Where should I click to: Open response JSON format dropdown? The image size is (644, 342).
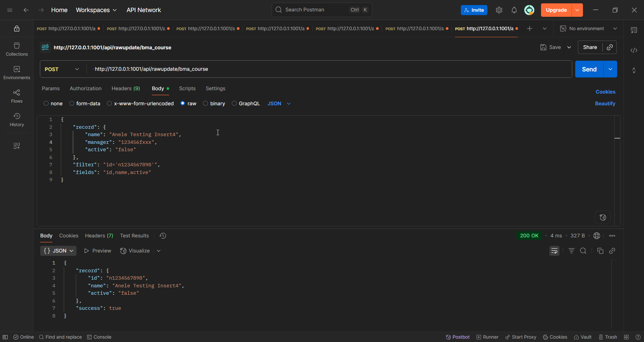coord(58,251)
